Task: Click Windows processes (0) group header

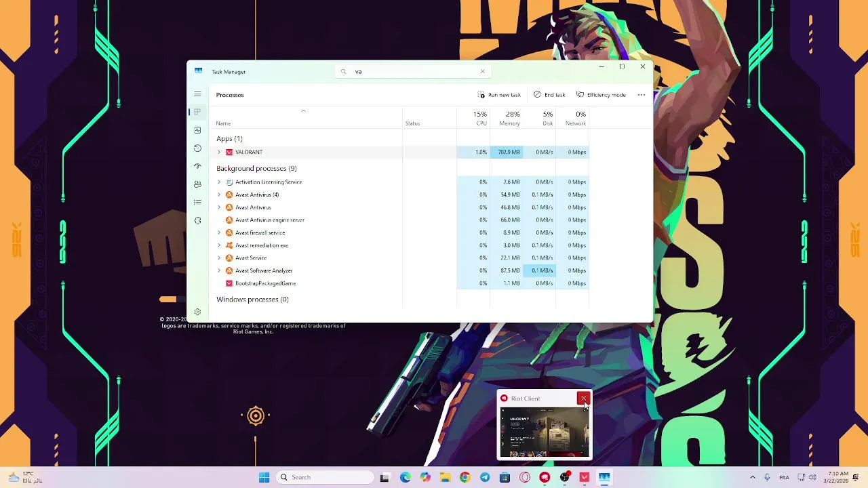Action: coord(252,299)
